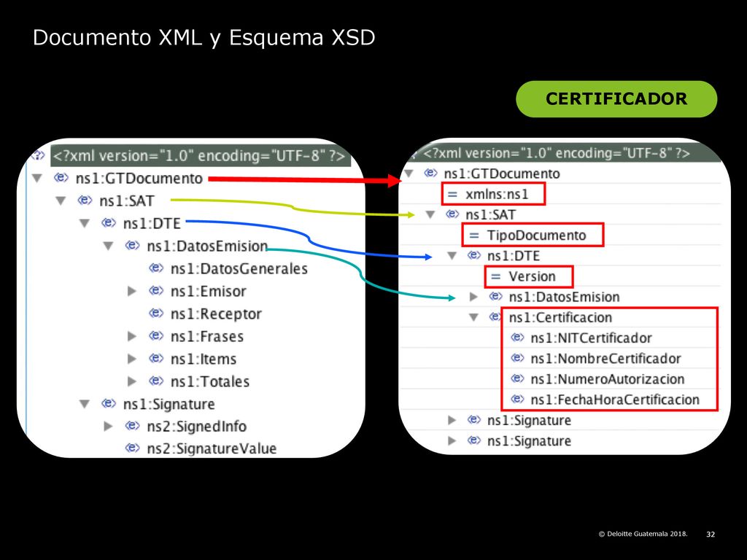The image size is (747, 560).
Task: Collapse ns1:GTDocumento in right tree
Action: (409, 174)
